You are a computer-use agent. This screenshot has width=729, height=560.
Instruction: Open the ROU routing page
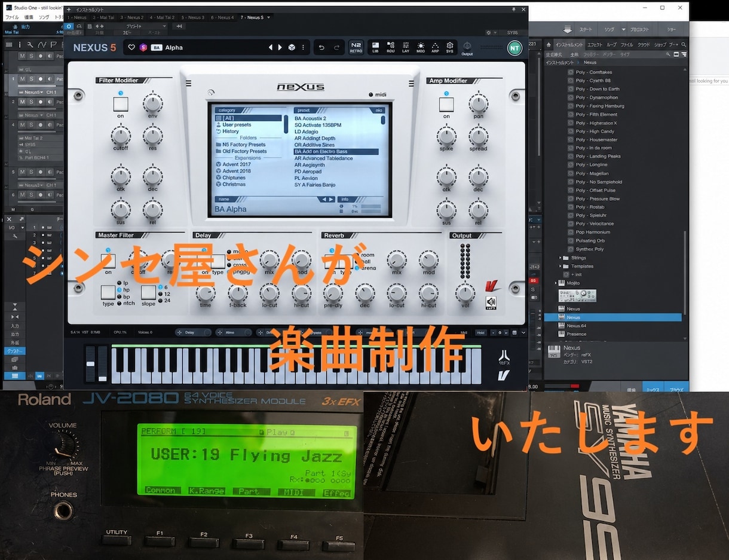pyautogui.click(x=390, y=47)
